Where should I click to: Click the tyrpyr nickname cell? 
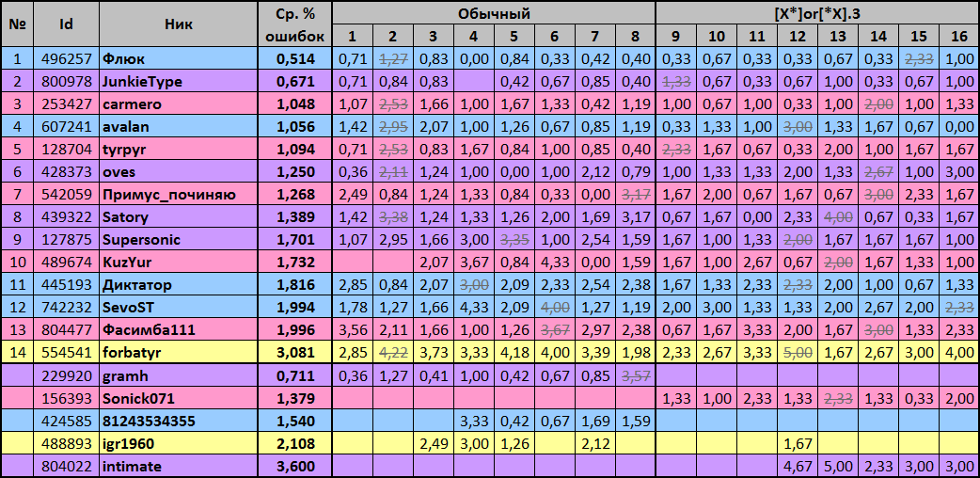(178, 150)
